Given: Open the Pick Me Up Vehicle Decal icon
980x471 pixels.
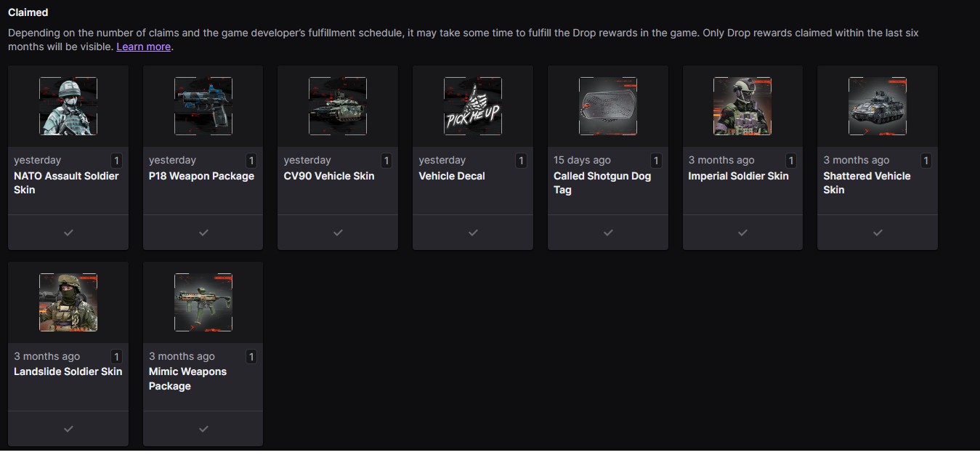Looking at the screenshot, I should pyautogui.click(x=472, y=106).
